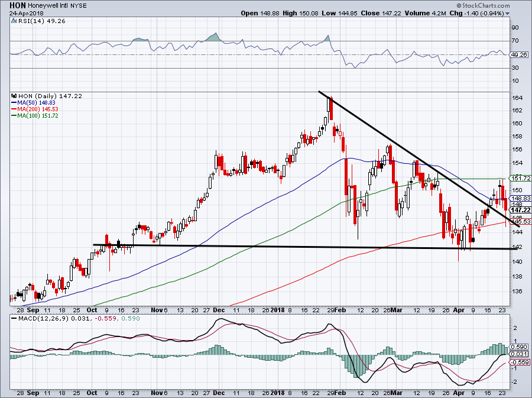
Task: Click the 156 price axis label
Action: (x=517, y=150)
